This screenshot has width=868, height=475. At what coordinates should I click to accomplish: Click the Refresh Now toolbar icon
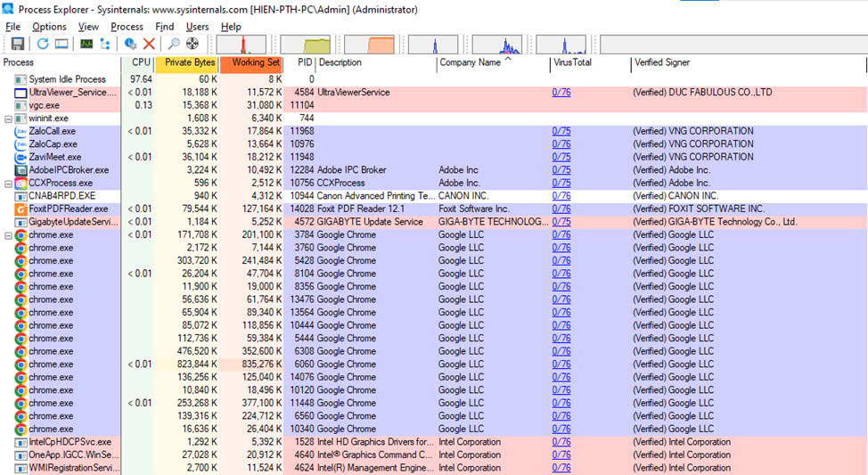click(43, 44)
